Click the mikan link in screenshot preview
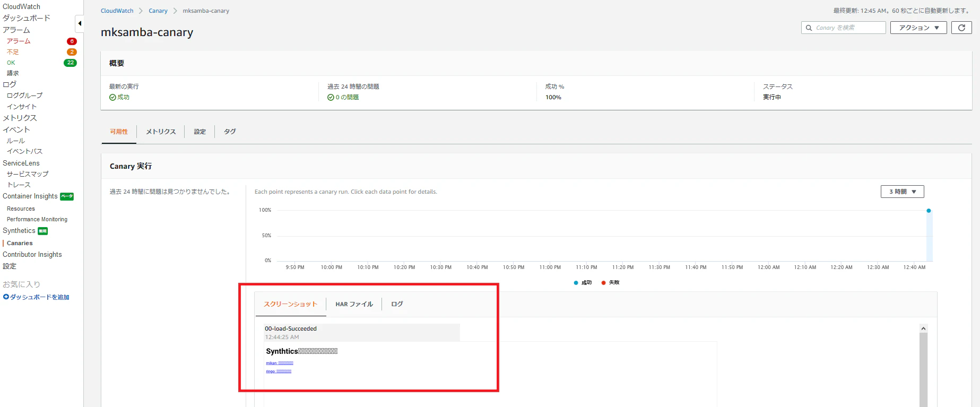This screenshot has height=407, width=980. 280,363
